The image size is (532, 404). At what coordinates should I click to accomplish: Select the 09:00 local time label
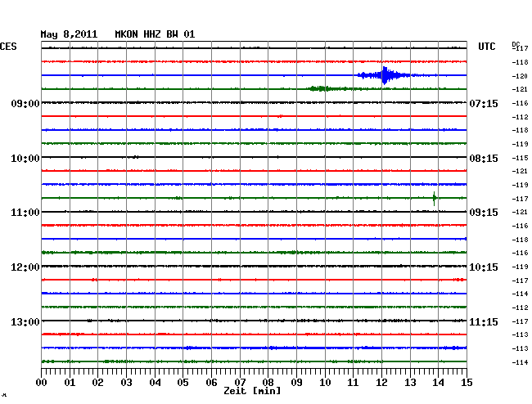(x=25, y=103)
